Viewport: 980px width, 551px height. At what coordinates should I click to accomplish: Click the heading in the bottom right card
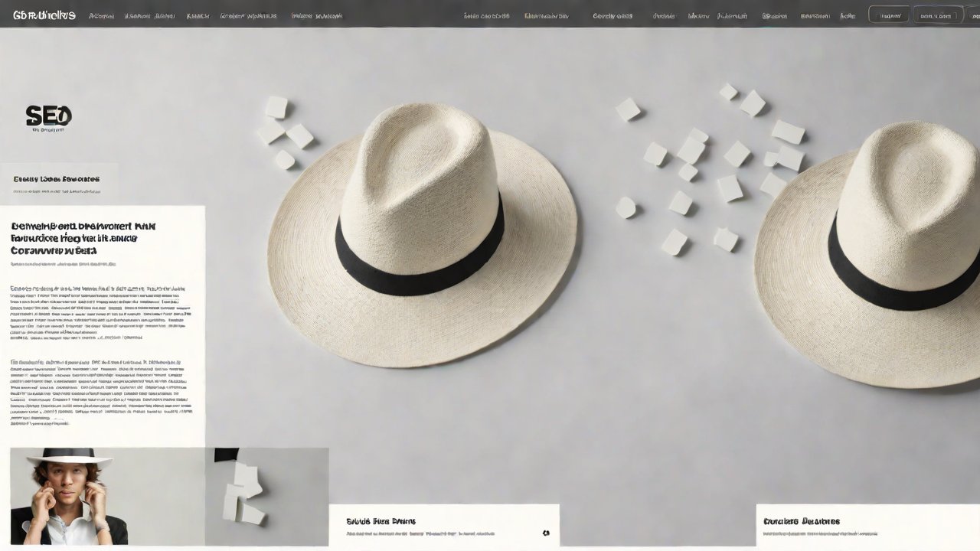[802, 521]
